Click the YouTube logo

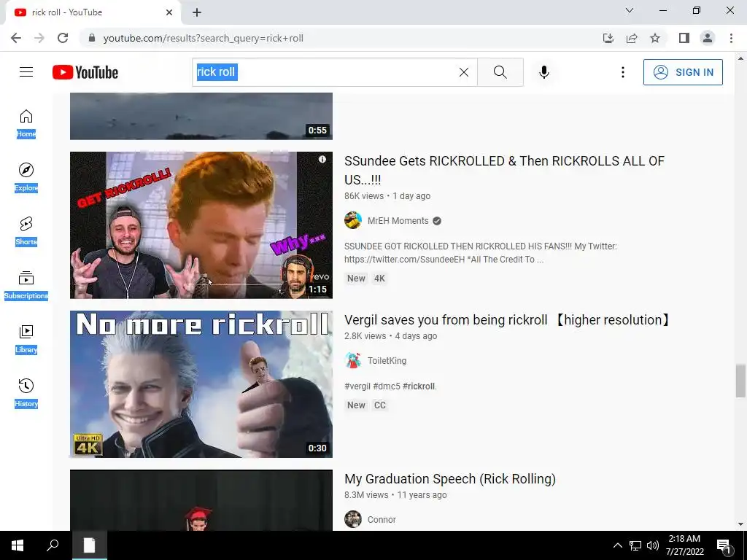click(85, 72)
